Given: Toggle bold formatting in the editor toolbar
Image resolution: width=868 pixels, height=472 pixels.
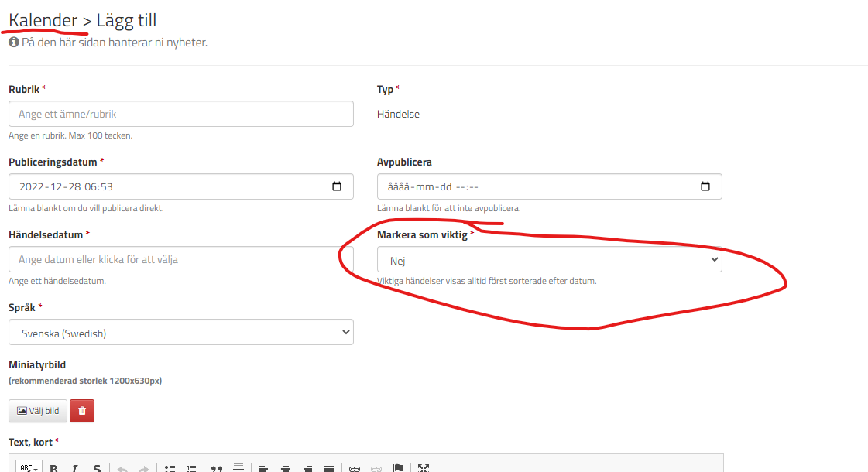Looking at the screenshot, I should click(x=54, y=468).
